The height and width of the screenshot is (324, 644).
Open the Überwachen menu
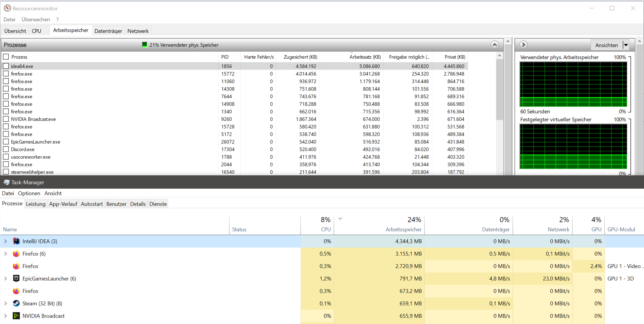click(x=36, y=20)
